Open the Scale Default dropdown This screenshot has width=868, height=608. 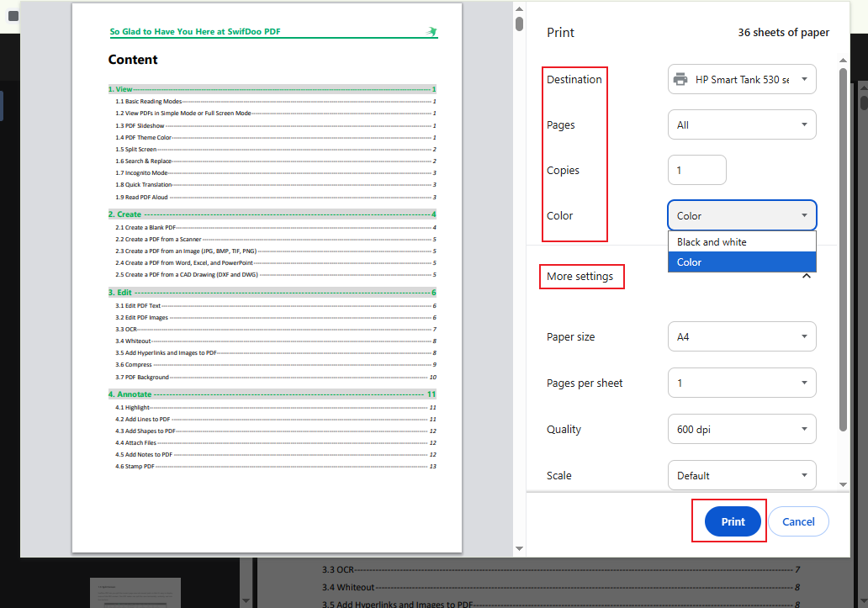(742, 475)
